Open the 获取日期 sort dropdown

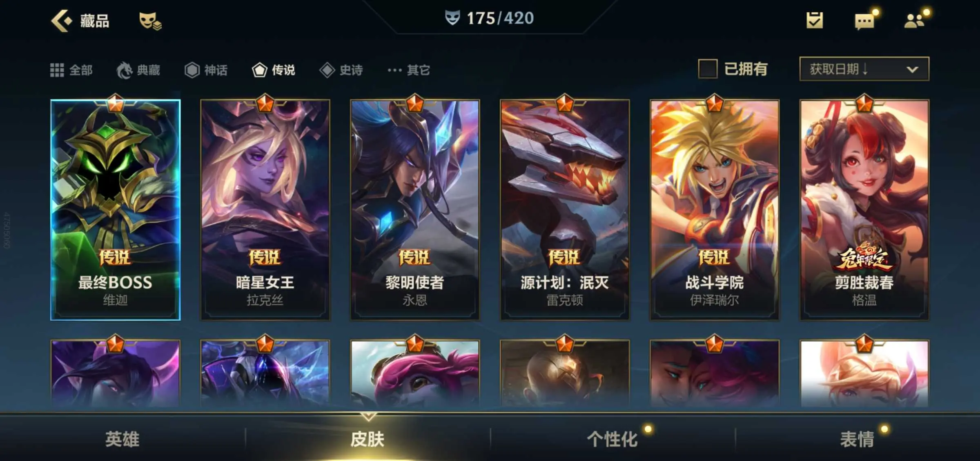[864, 69]
